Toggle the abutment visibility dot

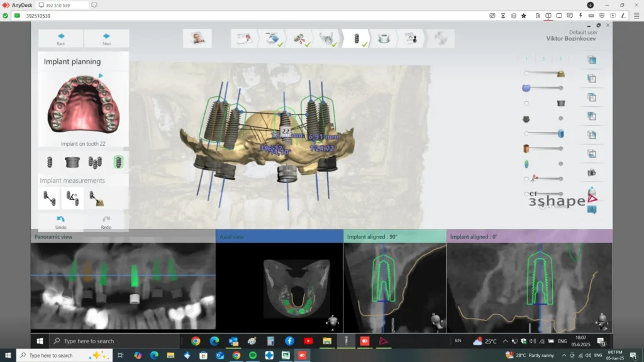coord(560,118)
